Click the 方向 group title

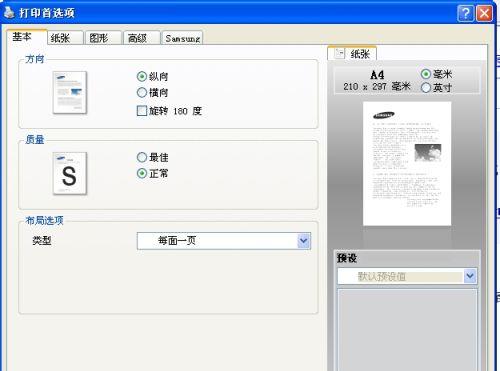point(35,59)
